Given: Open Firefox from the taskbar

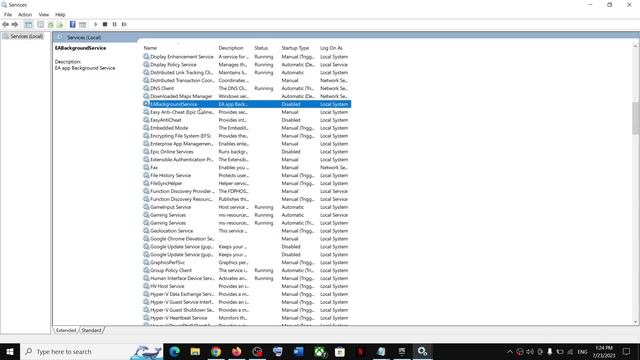Looking at the screenshot, I should click(236, 351).
